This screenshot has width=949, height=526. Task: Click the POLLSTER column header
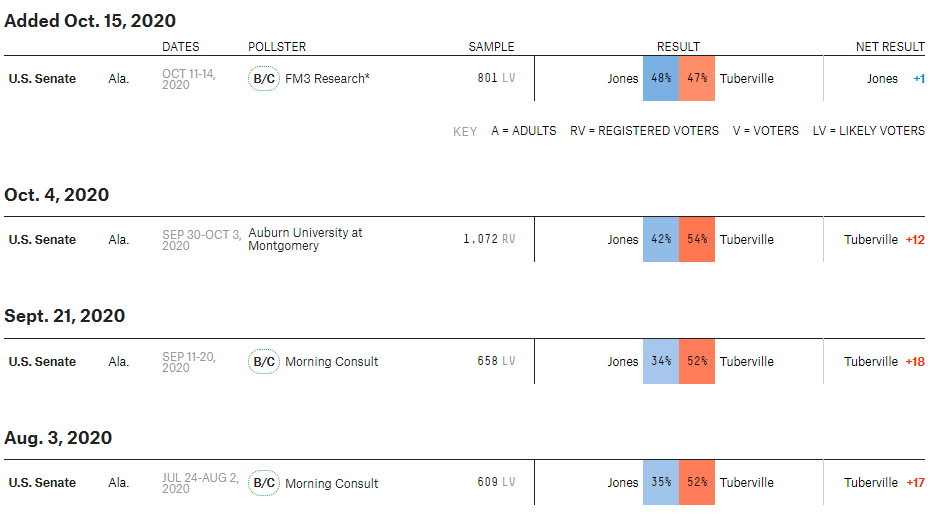click(x=277, y=47)
